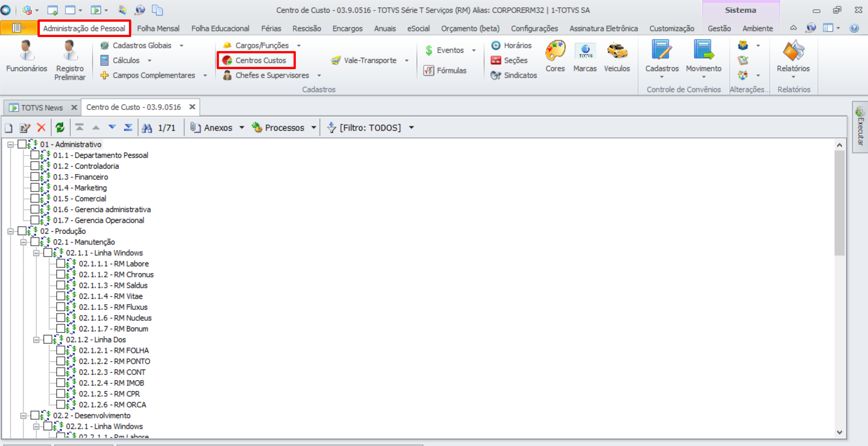Viewport: 868px width, 446px height.
Task: Open the Férias ribbon tab
Action: tap(271, 28)
